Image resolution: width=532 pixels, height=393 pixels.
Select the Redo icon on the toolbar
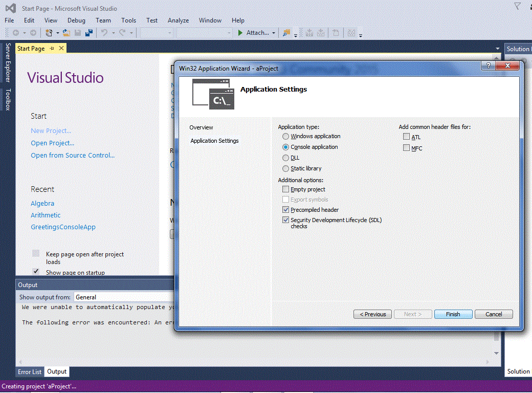click(x=122, y=33)
